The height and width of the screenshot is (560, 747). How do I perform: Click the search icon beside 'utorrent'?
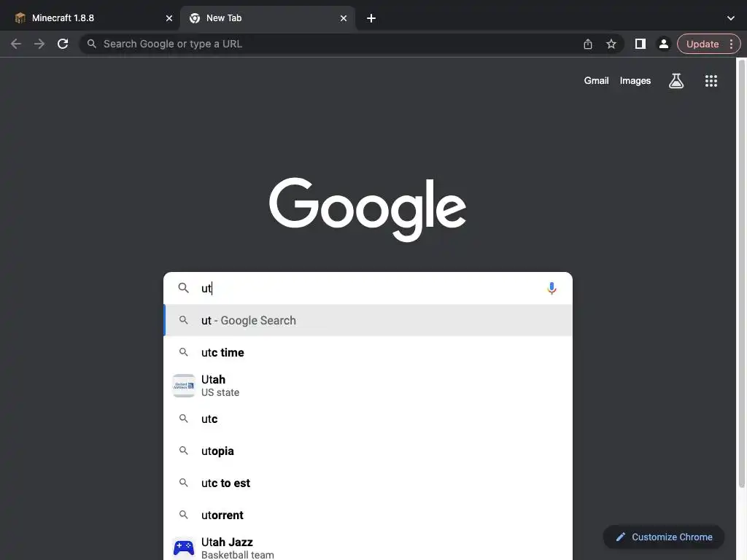183,514
